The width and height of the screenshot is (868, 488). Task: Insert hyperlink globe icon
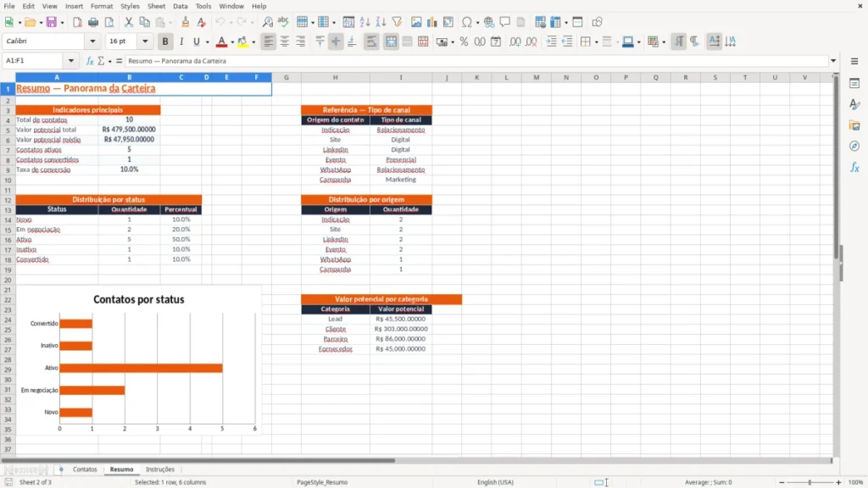(489, 22)
